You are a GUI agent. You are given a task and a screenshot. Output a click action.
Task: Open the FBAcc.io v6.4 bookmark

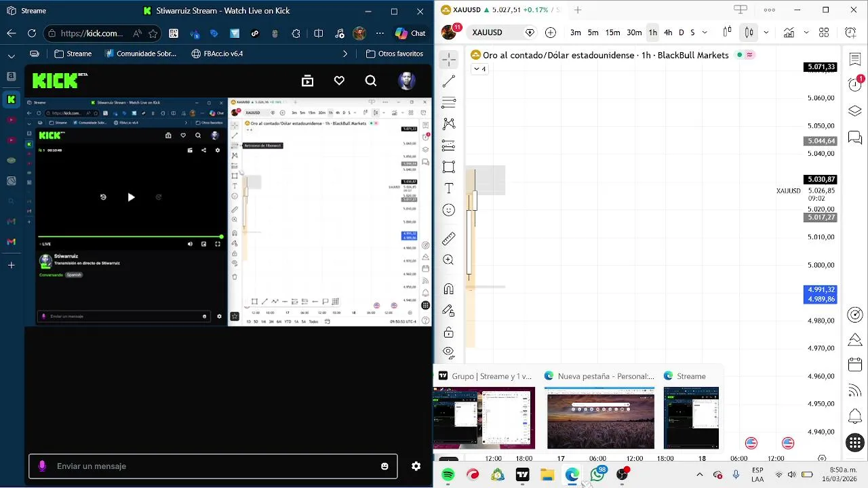[217, 54]
